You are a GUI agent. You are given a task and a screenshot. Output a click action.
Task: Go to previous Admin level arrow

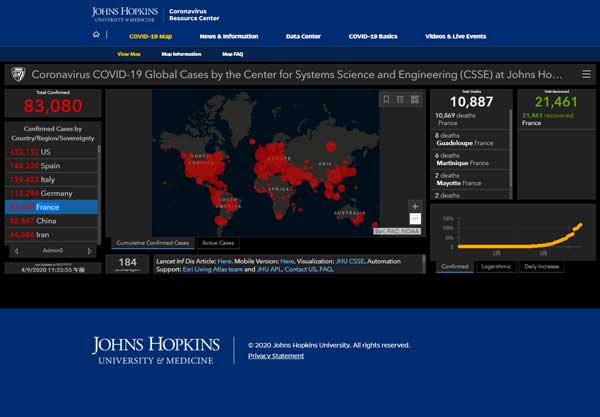[16, 251]
